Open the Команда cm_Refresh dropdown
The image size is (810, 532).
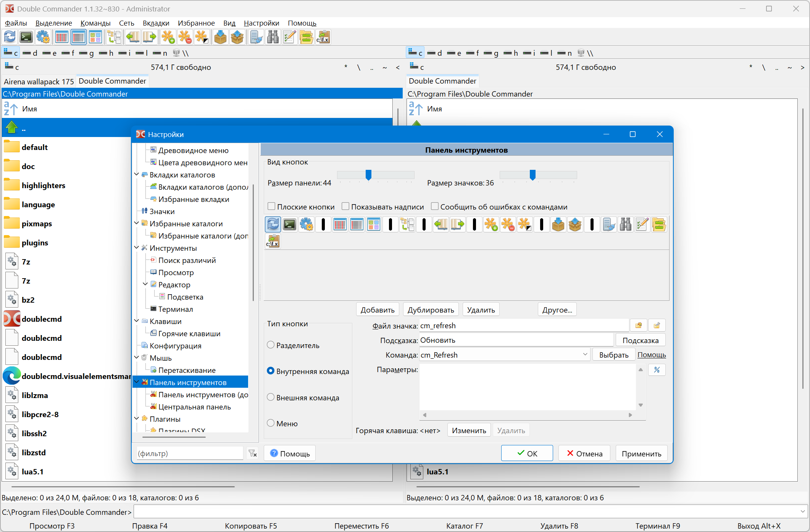[x=585, y=355]
